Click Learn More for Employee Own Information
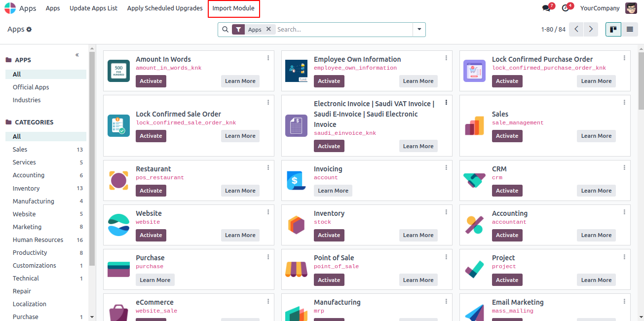Image resolution: width=644 pixels, height=321 pixels. (x=418, y=81)
